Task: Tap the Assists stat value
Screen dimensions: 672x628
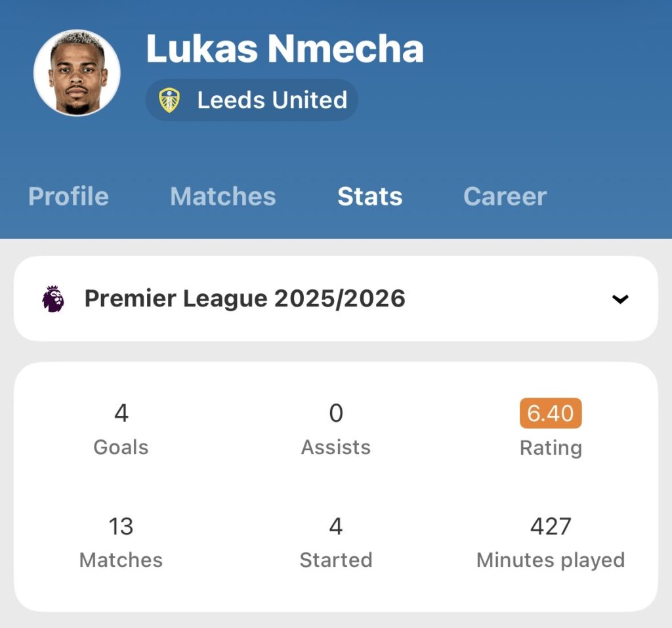Action: (x=336, y=413)
